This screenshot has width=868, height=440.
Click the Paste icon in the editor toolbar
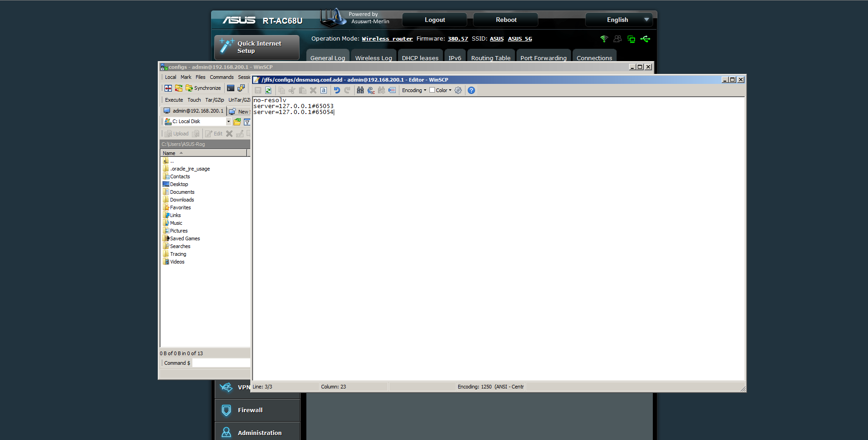302,90
